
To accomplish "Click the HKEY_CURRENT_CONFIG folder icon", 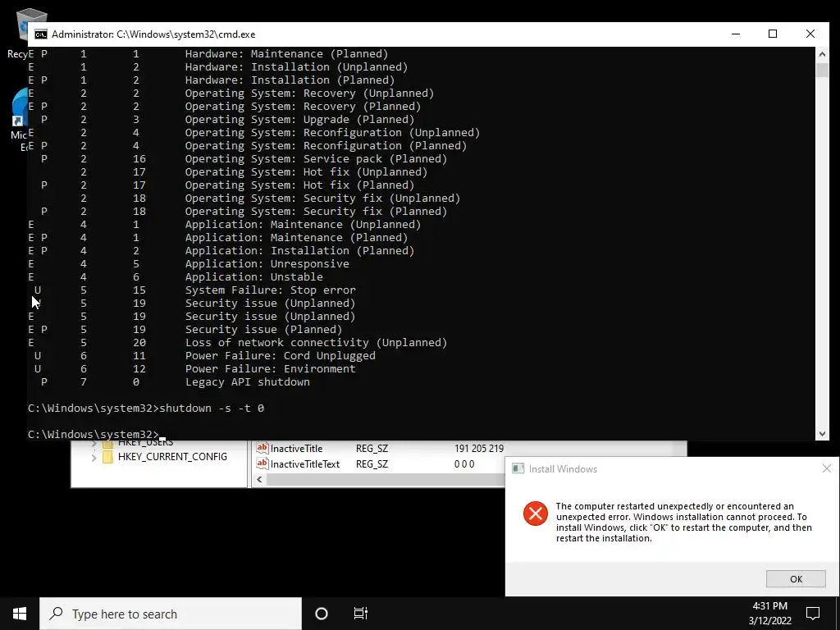I will coord(107,457).
